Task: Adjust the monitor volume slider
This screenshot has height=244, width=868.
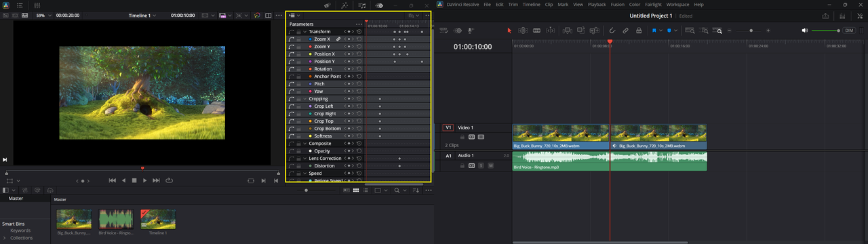Action: coord(825,30)
